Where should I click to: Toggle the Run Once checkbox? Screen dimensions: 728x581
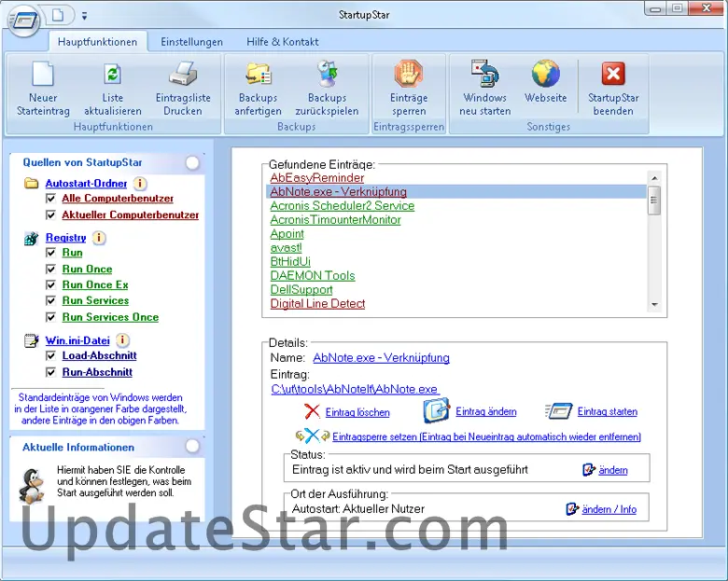pyautogui.click(x=50, y=270)
